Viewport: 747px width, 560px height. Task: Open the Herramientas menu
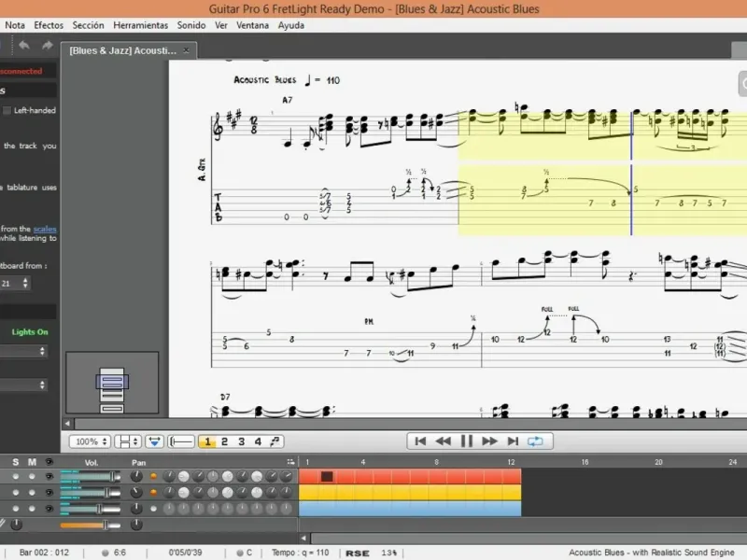141,25
